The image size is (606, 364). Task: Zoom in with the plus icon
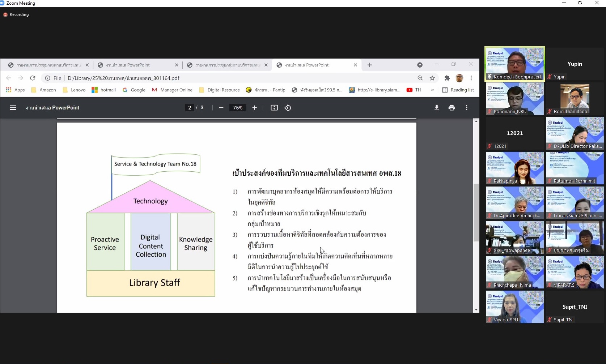coord(254,108)
